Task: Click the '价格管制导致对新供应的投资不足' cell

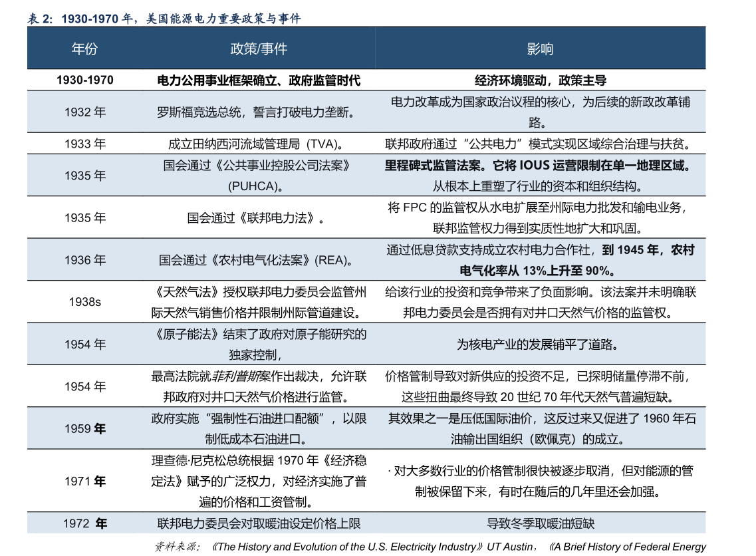Action: 540,386
